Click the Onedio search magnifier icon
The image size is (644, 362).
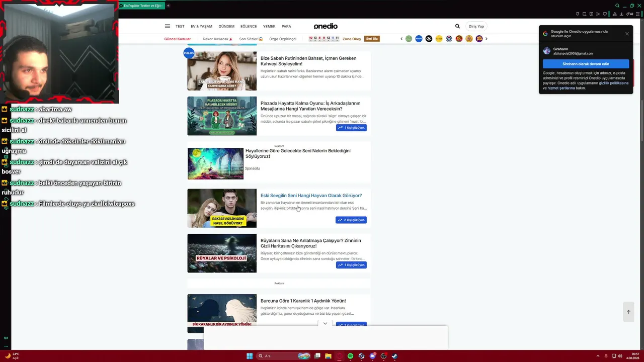tap(457, 26)
